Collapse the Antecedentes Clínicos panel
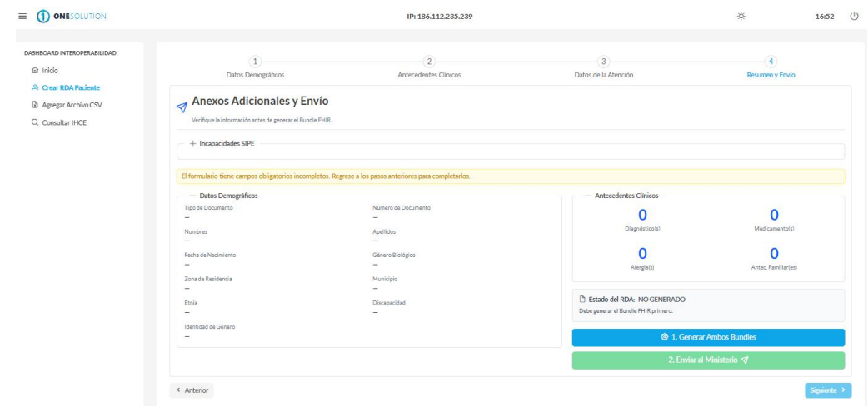Viewport: 868px width, 407px height. point(621,196)
